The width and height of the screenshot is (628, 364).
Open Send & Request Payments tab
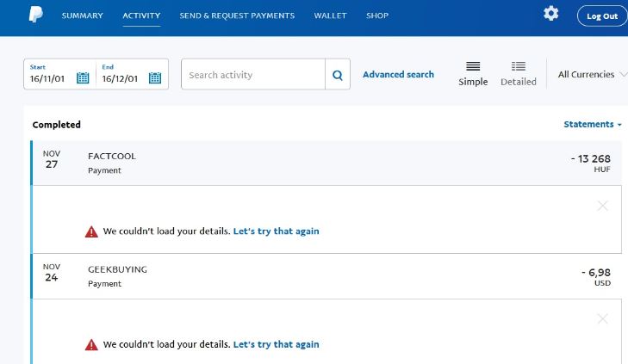[x=237, y=15]
